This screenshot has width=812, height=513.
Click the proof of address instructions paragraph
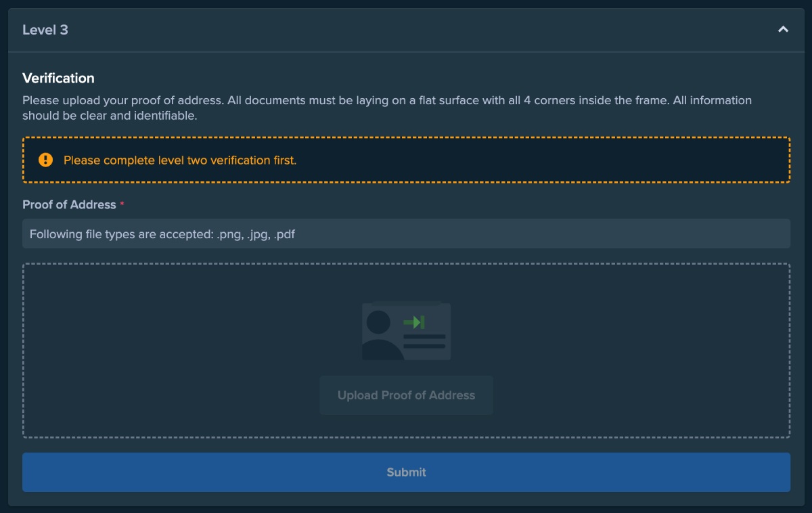pos(386,108)
